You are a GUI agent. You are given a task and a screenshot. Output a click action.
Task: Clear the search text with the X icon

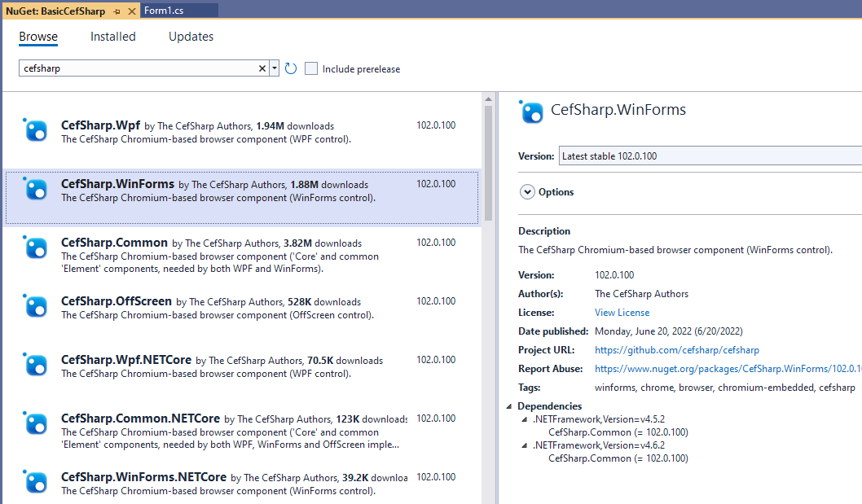(x=262, y=69)
